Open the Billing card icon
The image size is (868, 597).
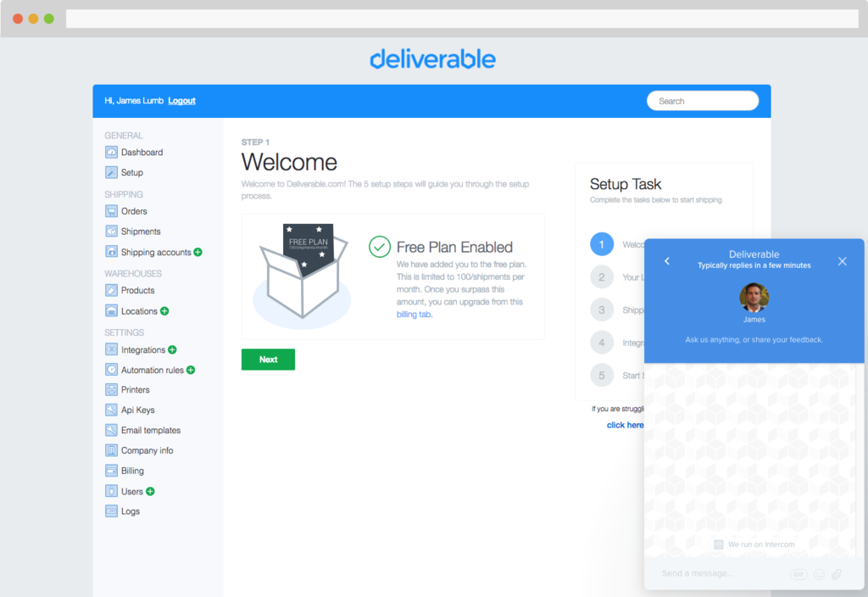111,470
